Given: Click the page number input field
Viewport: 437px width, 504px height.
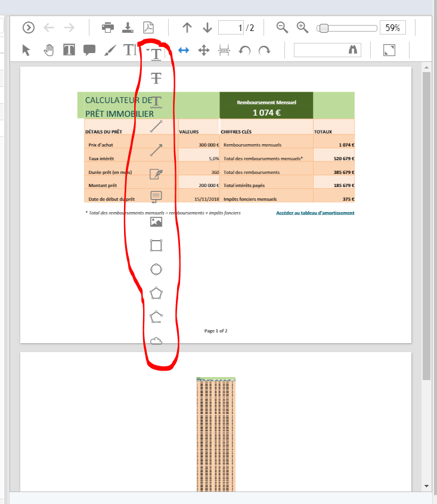Looking at the screenshot, I should (231, 27).
